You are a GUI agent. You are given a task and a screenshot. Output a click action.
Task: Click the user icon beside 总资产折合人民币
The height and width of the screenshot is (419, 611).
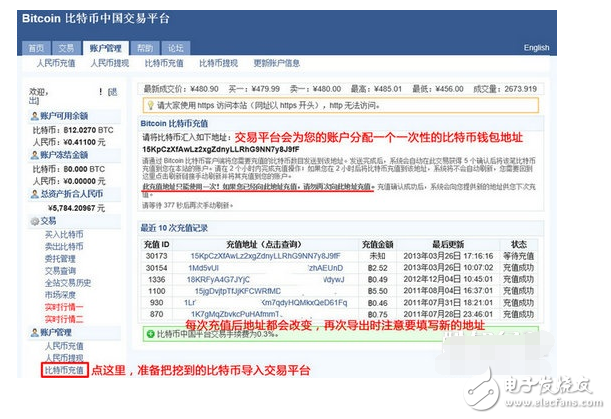35,194
